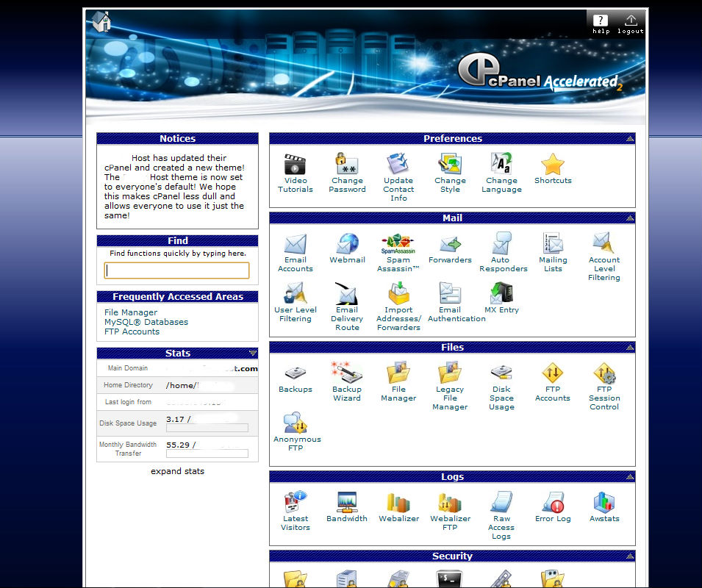Open Awstats statistics

tap(603, 505)
